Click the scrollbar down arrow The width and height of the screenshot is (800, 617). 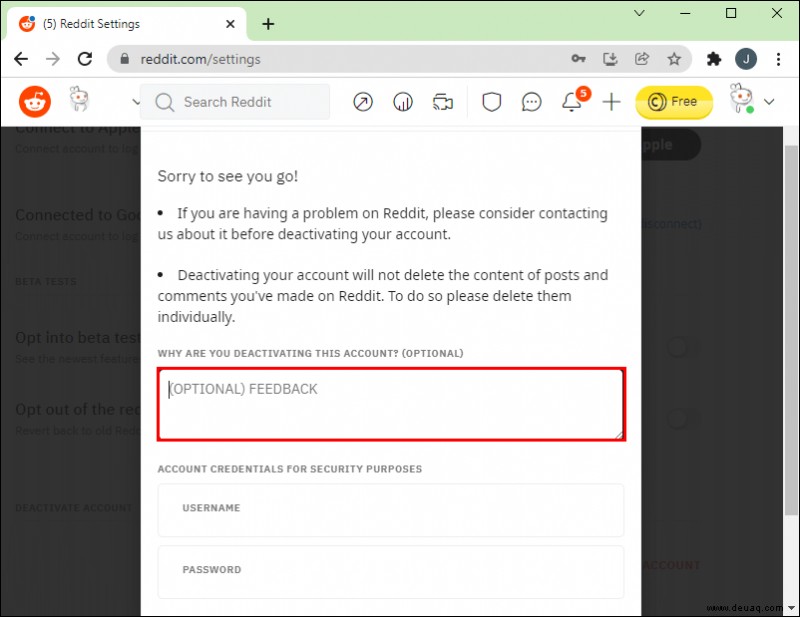coord(791,608)
